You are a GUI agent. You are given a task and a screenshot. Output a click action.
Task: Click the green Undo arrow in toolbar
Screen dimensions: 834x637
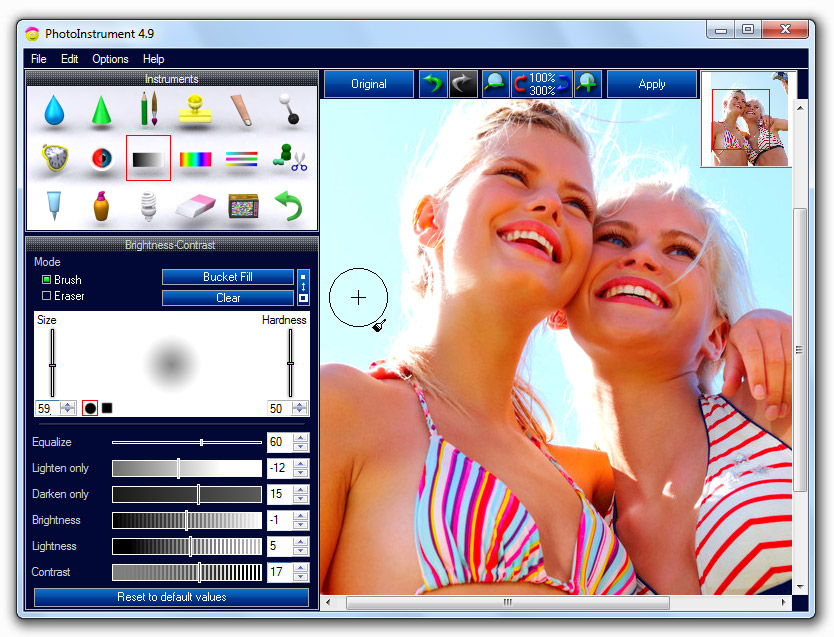click(432, 84)
